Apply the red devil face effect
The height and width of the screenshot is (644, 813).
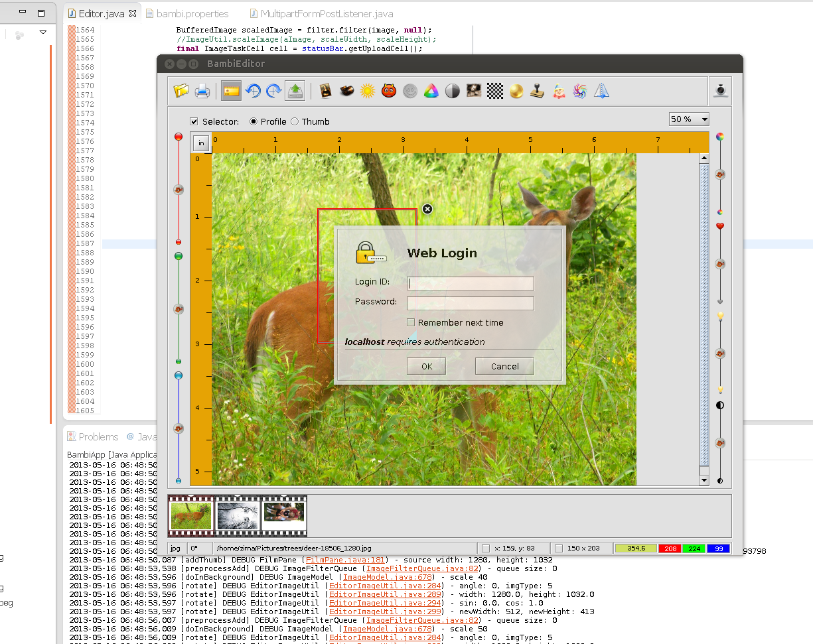coord(388,91)
